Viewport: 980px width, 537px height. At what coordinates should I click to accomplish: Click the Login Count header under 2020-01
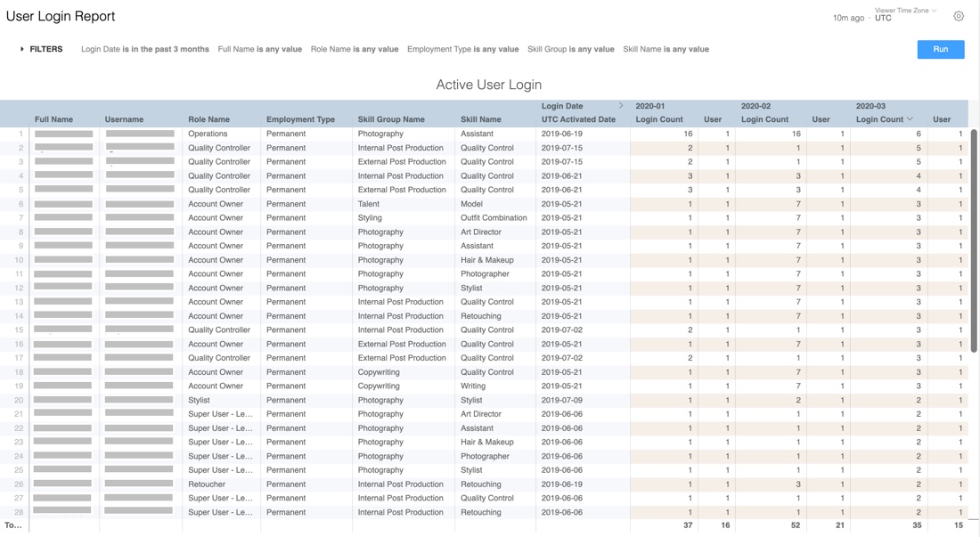(659, 119)
